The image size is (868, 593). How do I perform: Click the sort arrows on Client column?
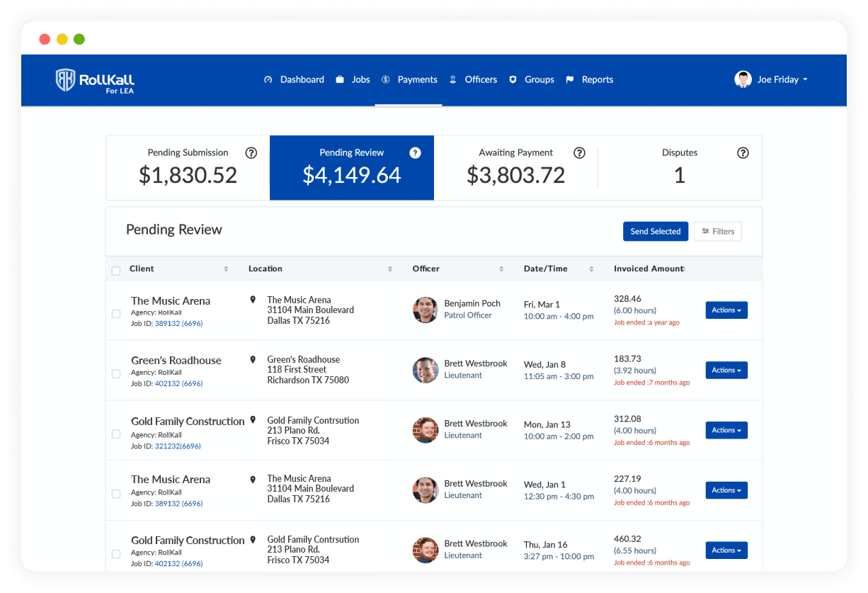click(x=226, y=269)
